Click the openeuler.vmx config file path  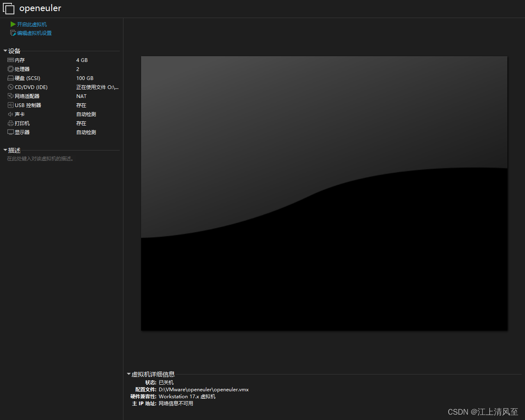click(x=204, y=390)
